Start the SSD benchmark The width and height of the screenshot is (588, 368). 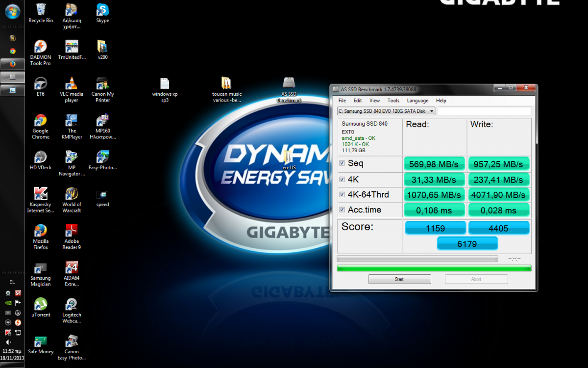(x=399, y=279)
